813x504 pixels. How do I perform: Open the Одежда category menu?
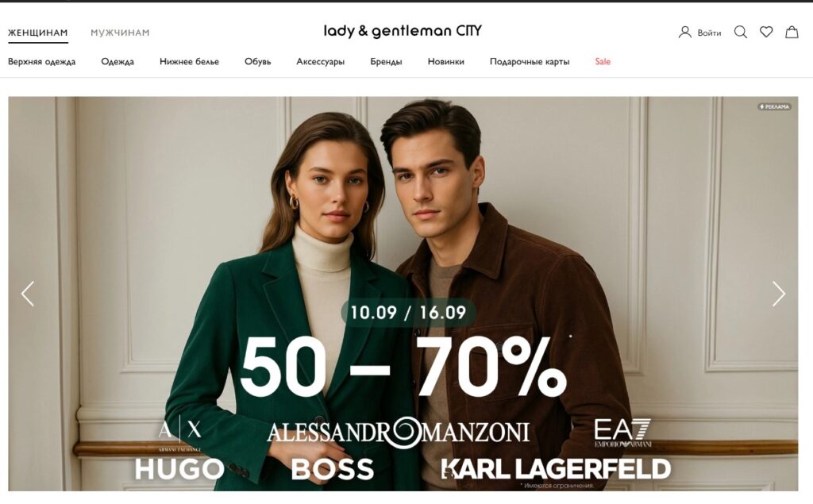[118, 62]
